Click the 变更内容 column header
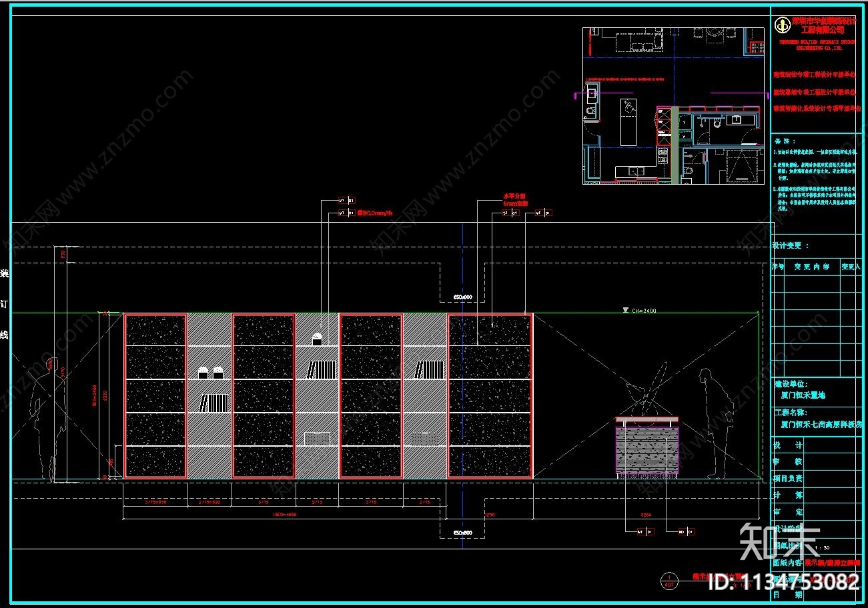Screen dimensions: 868x608 [x=812, y=267]
